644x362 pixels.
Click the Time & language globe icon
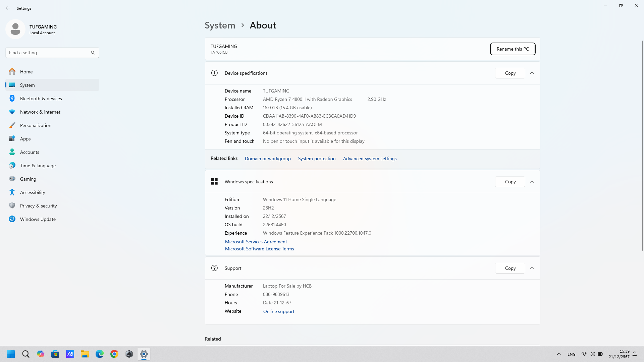(12, 166)
